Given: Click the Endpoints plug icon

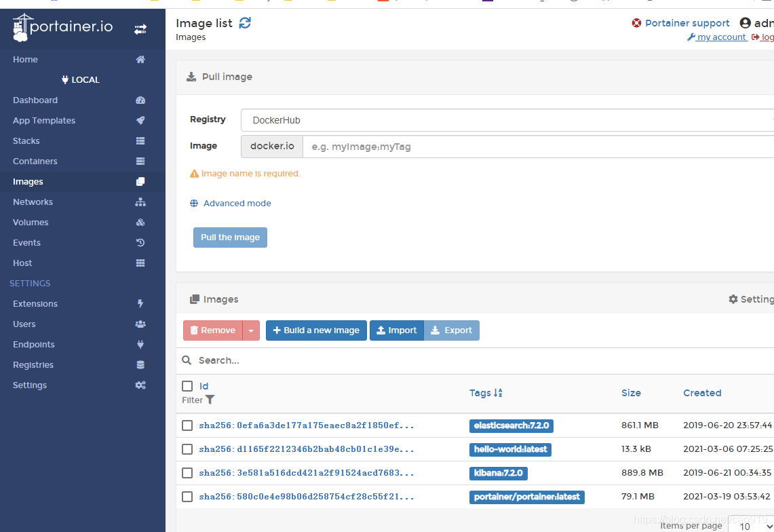Looking at the screenshot, I should tap(140, 344).
